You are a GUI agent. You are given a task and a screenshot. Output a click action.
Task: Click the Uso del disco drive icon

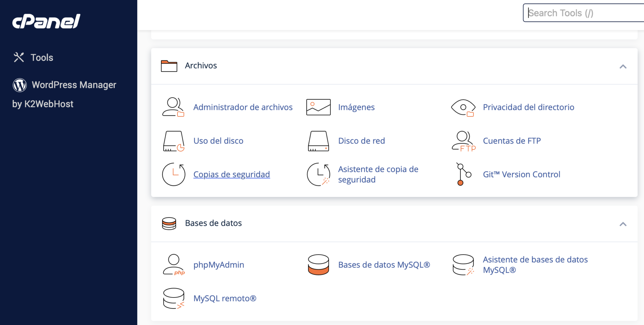click(174, 141)
